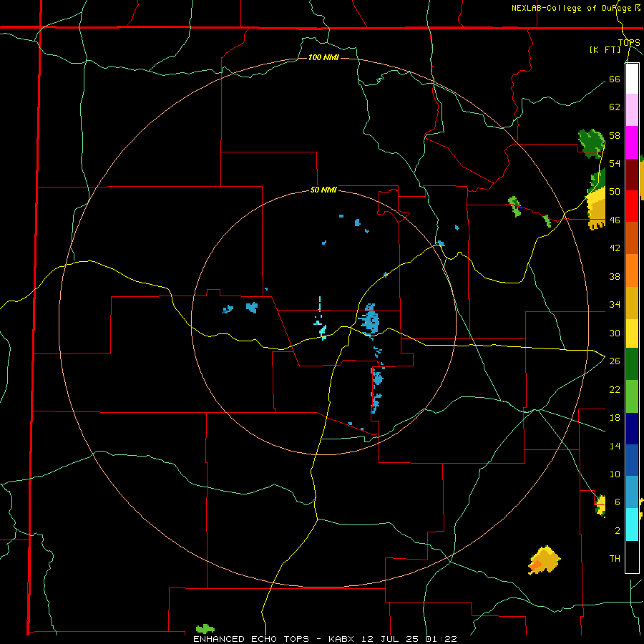Choose the cyan swatch near the 2 label
644x644 pixels.
tap(632, 525)
